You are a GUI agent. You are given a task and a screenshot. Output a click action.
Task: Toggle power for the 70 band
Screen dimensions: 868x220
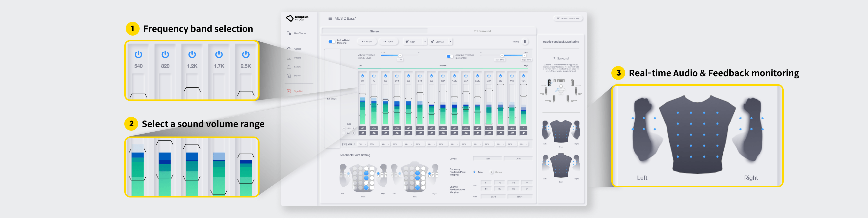374,76
